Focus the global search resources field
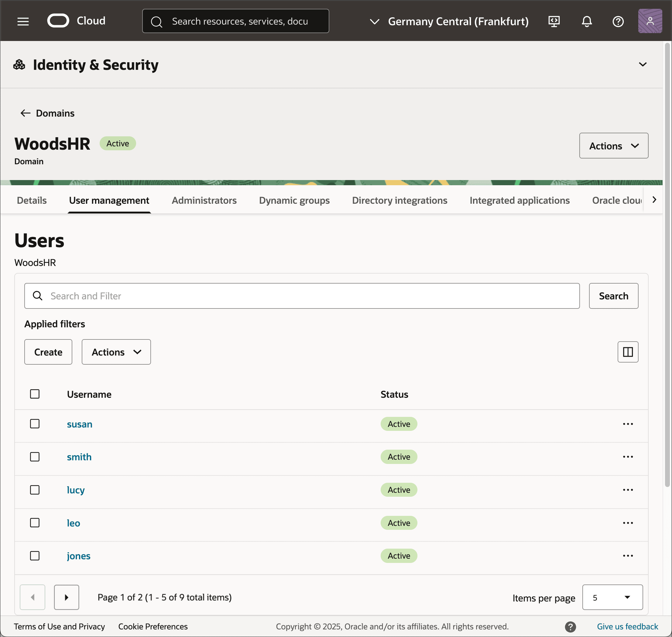Image resolution: width=672 pixels, height=637 pixels. (x=235, y=21)
